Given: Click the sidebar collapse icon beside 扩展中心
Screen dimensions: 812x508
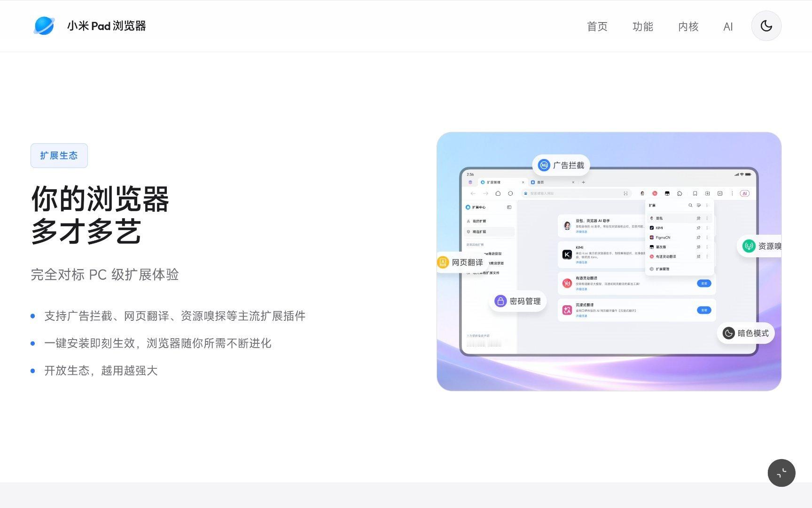Looking at the screenshot, I should (x=509, y=207).
